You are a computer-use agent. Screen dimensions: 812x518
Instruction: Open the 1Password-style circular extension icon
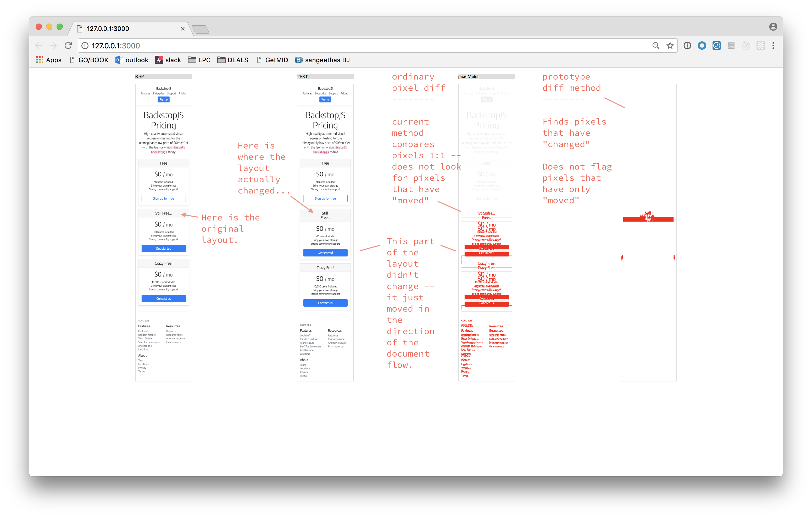tap(687, 46)
